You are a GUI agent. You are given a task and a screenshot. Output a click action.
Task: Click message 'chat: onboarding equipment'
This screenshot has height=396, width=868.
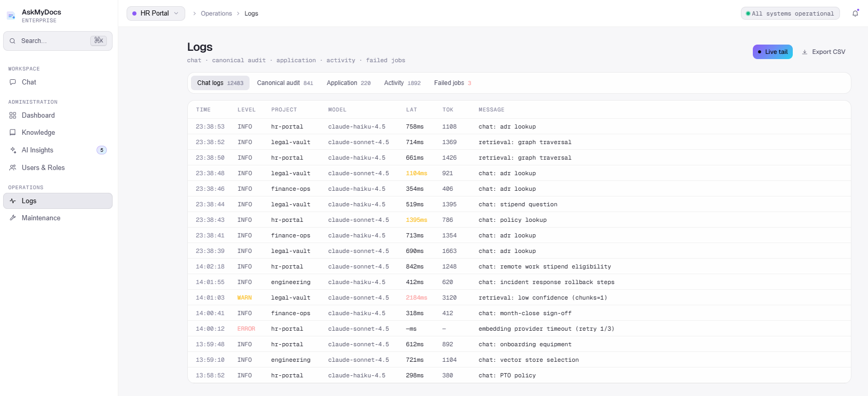pos(525,344)
